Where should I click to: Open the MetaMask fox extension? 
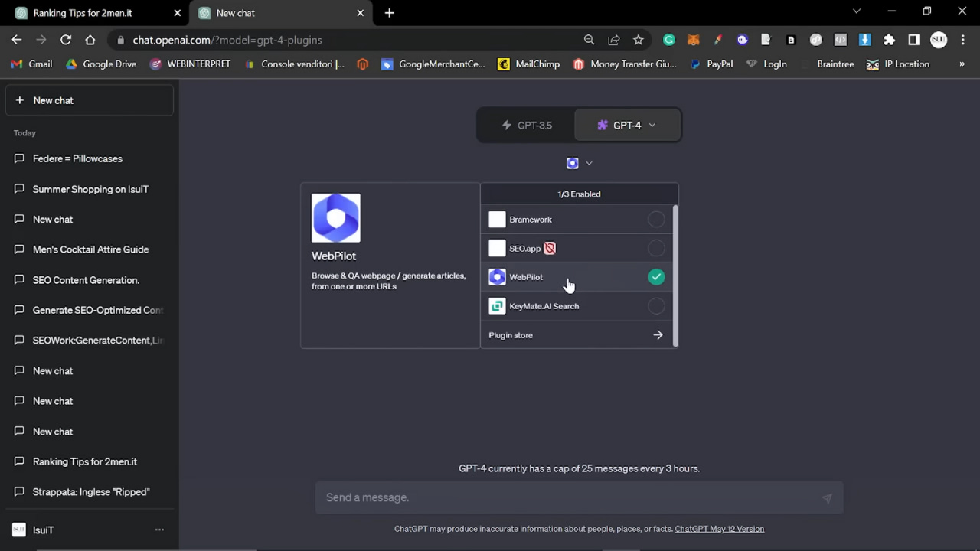694,40
